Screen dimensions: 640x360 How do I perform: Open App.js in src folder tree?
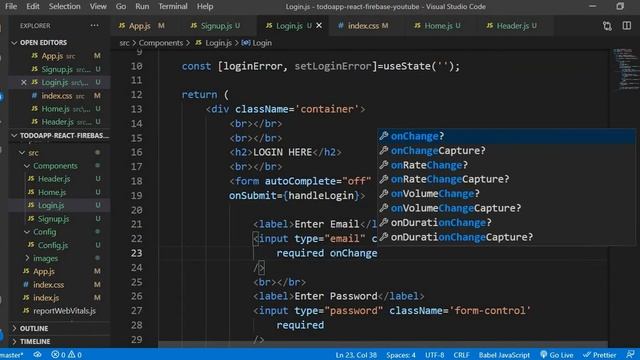(x=59, y=271)
